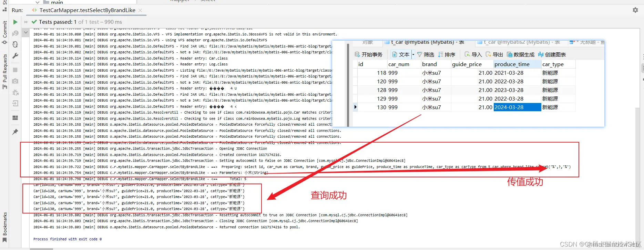644x250 pixels.
Task: Open run configuration via the wrench icon
Action: coord(15,55)
